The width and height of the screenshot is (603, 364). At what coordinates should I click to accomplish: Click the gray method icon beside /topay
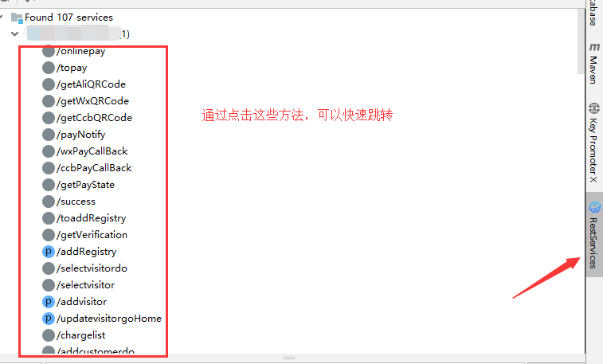coord(48,68)
